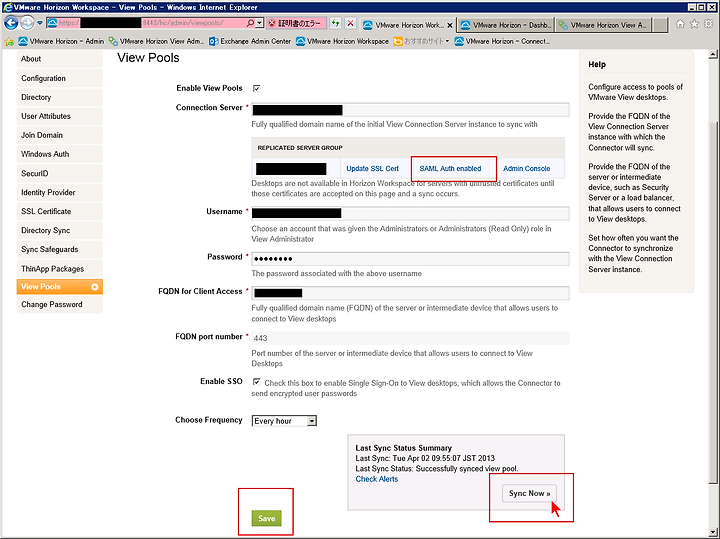Screen dimensions: 720x539
Task: Click the Username input field
Action: [x=410, y=213]
